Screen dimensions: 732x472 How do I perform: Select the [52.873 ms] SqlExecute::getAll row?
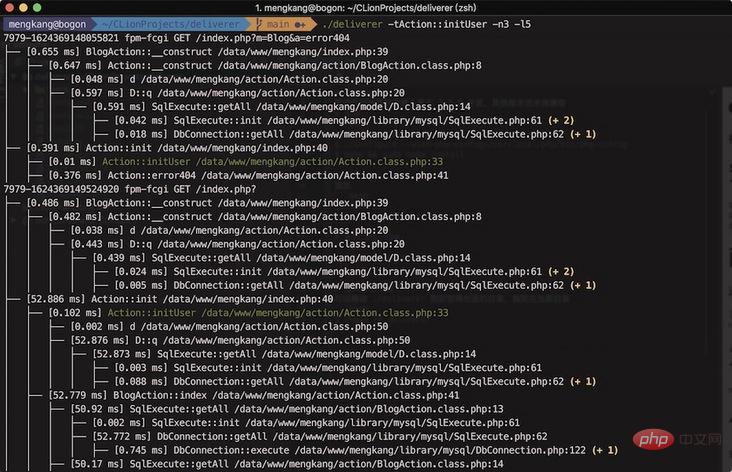(x=284, y=354)
